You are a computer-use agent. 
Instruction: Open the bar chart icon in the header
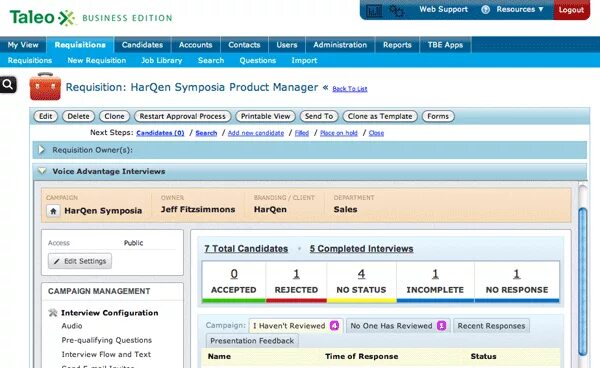[374, 10]
